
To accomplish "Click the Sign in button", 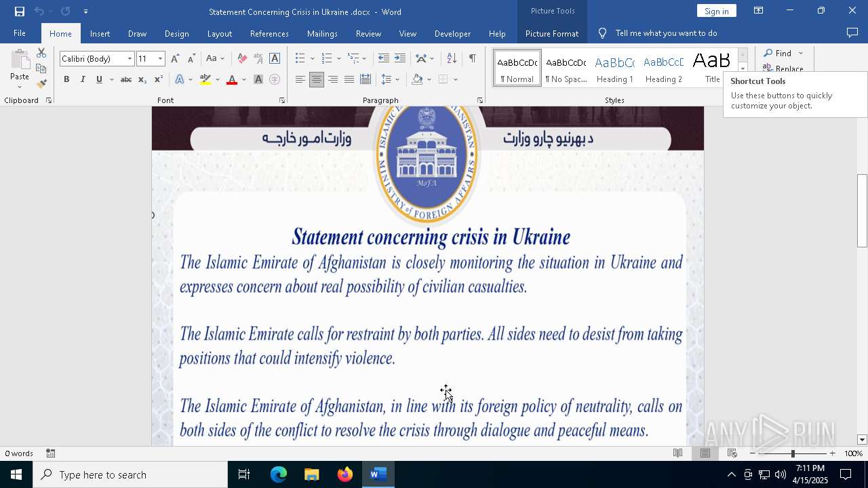I will click(x=716, y=11).
